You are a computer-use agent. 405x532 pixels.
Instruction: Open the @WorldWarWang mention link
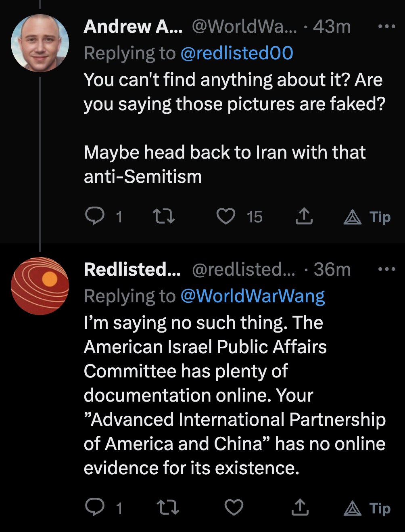(253, 296)
